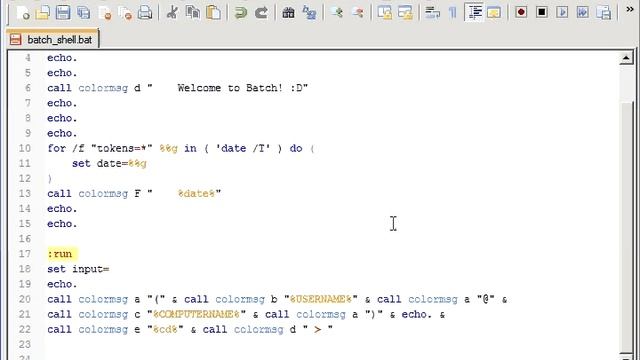The image size is (640, 360).
Task: Click line number 12 in margin
Action: pyautogui.click(x=24, y=178)
